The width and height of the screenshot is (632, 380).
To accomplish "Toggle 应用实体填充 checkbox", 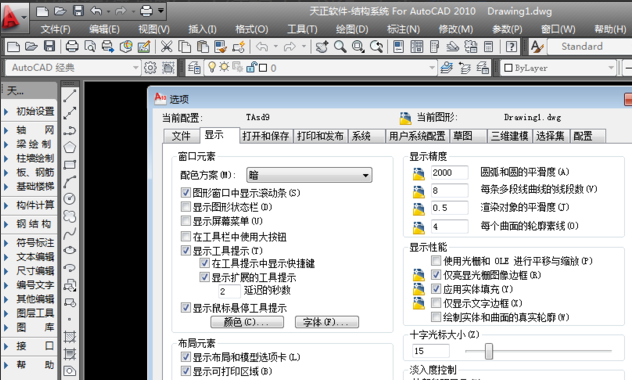I will (436, 289).
